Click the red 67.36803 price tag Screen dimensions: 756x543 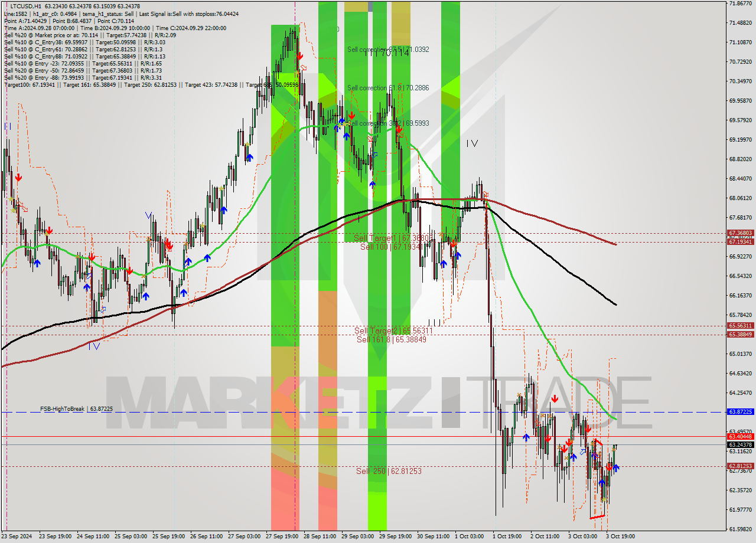pos(740,233)
